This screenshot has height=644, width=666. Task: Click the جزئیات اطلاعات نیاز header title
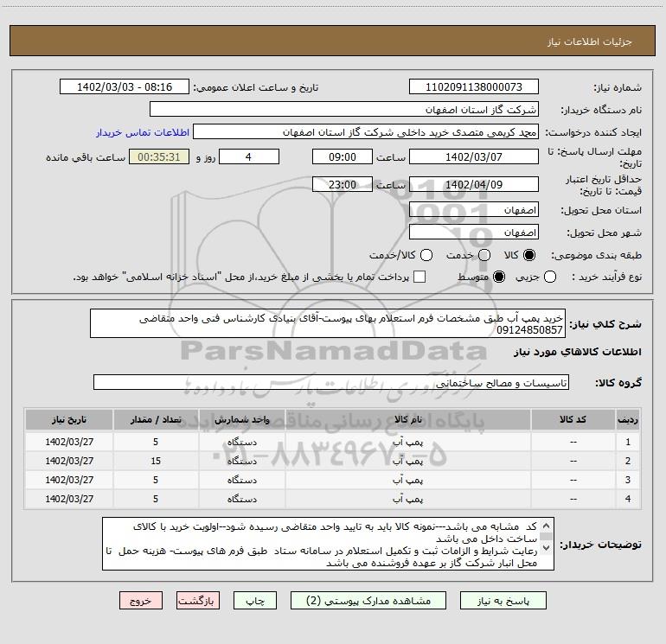point(590,41)
